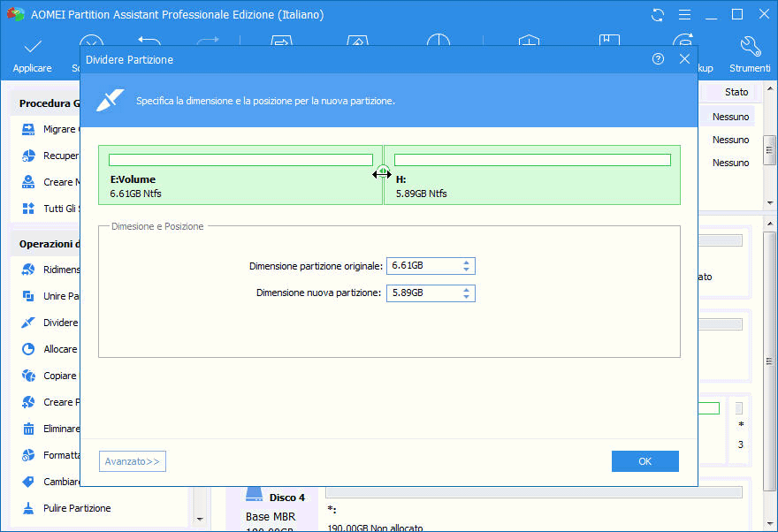Image resolution: width=778 pixels, height=532 pixels.
Task: Choose Tutti Gli Strumenti sidebar entry
Action: (x=49, y=209)
